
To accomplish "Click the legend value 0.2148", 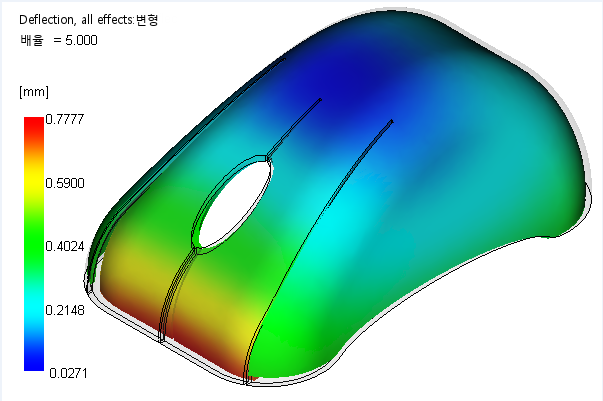I will [x=65, y=310].
